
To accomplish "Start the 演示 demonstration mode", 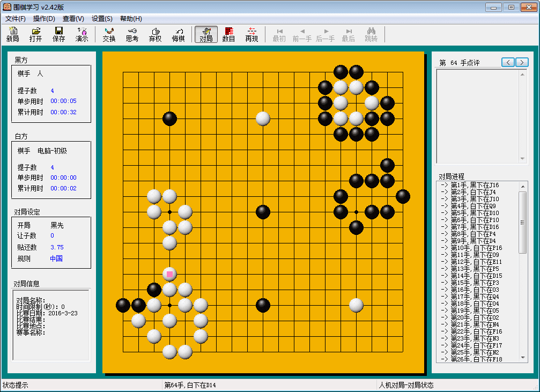I will click(x=82, y=33).
